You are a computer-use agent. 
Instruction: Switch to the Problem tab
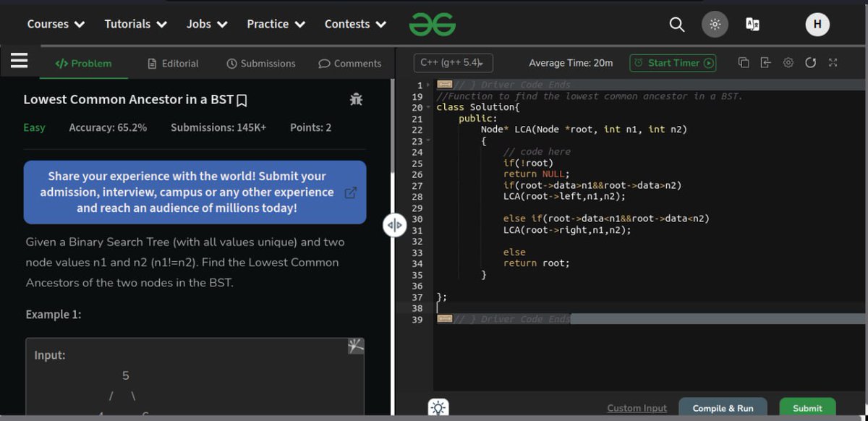click(84, 64)
